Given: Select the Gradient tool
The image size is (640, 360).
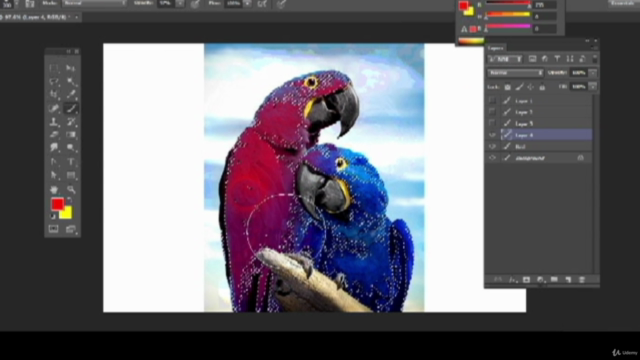Looking at the screenshot, I should tap(71, 134).
